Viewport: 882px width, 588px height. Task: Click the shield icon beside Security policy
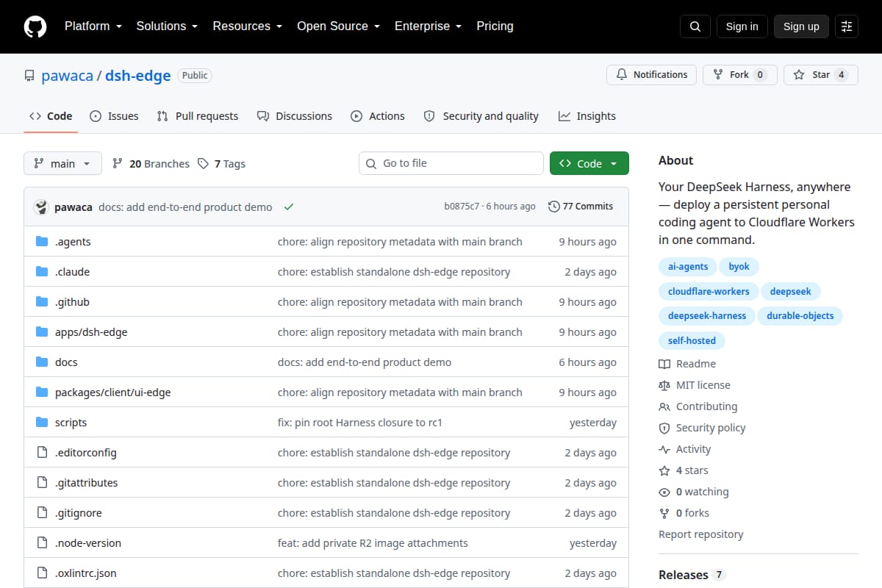click(664, 428)
